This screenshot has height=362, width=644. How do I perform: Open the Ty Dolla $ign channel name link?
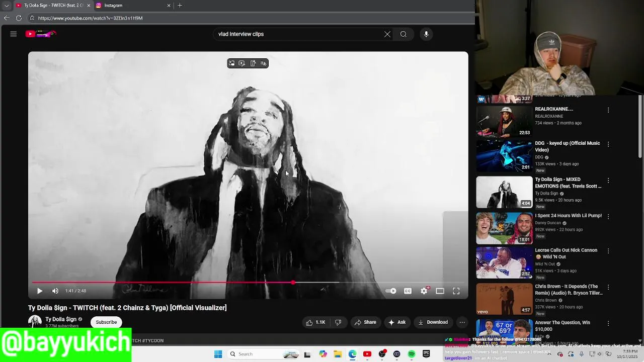tap(61, 319)
